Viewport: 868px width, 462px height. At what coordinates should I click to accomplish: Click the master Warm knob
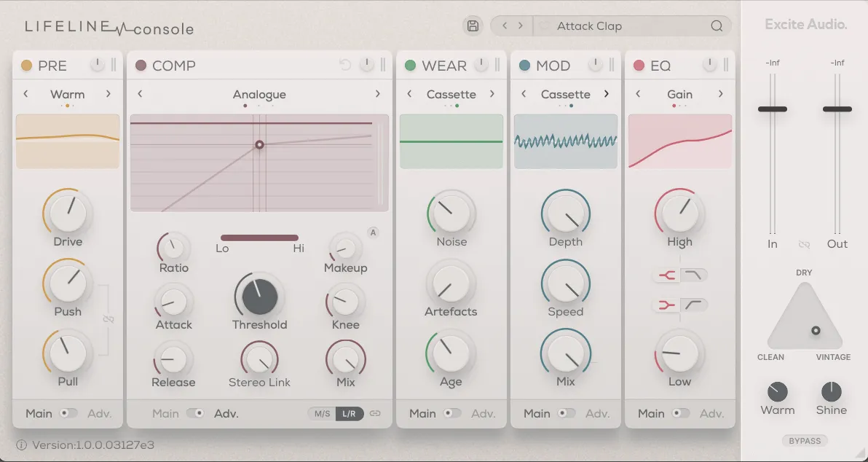click(777, 391)
